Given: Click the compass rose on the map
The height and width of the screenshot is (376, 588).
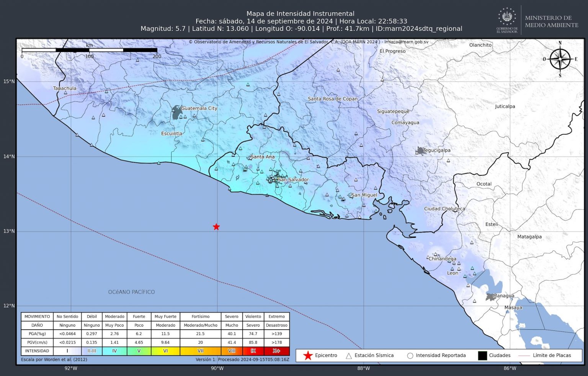Looking at the screenshot, I should (x=560, y=59).
